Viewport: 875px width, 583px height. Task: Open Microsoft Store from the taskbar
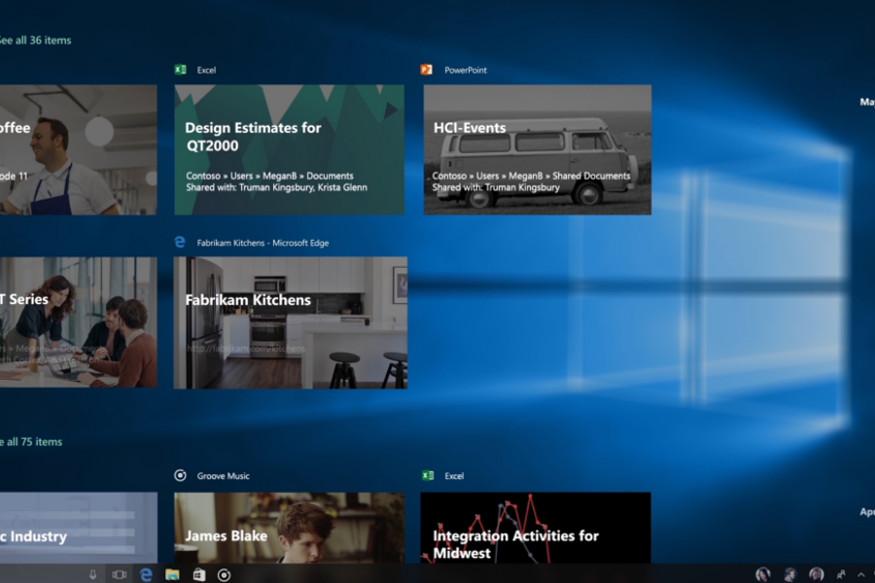tap(199, 575)
